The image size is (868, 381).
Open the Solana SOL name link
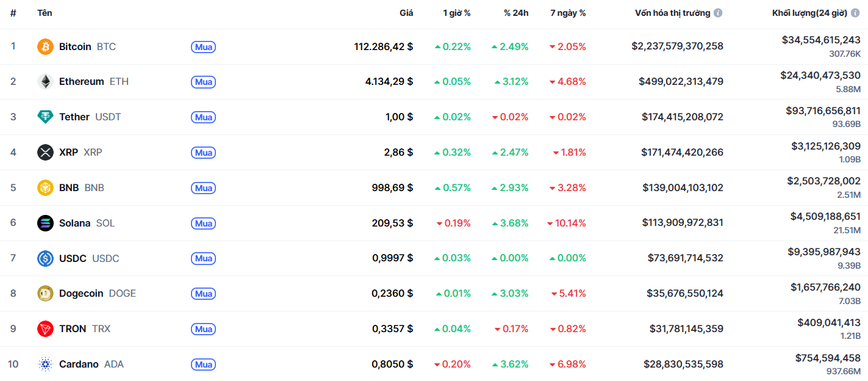87,223
